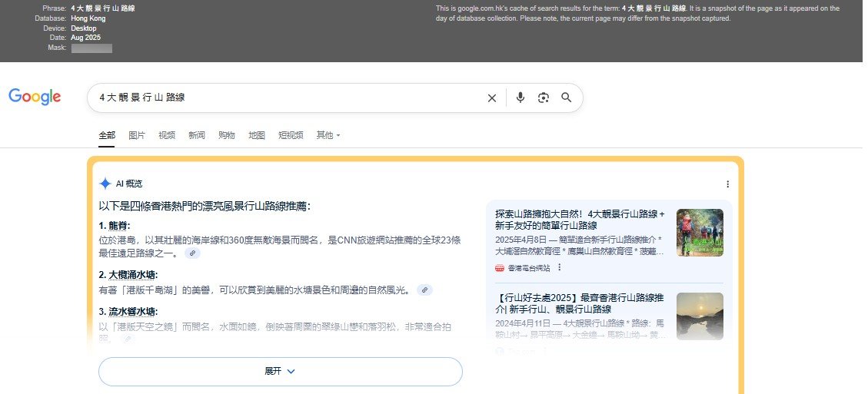
Task: Click the AI 概览 label
Action: [x=129, y=184]
